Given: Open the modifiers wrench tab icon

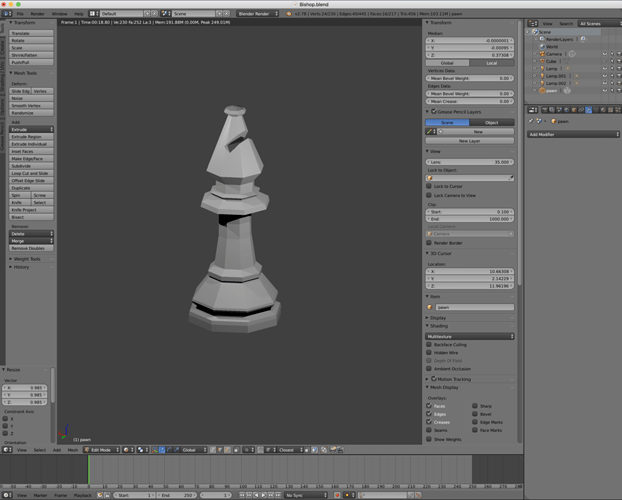Looking at the screenshot, I should pos(588,110).
